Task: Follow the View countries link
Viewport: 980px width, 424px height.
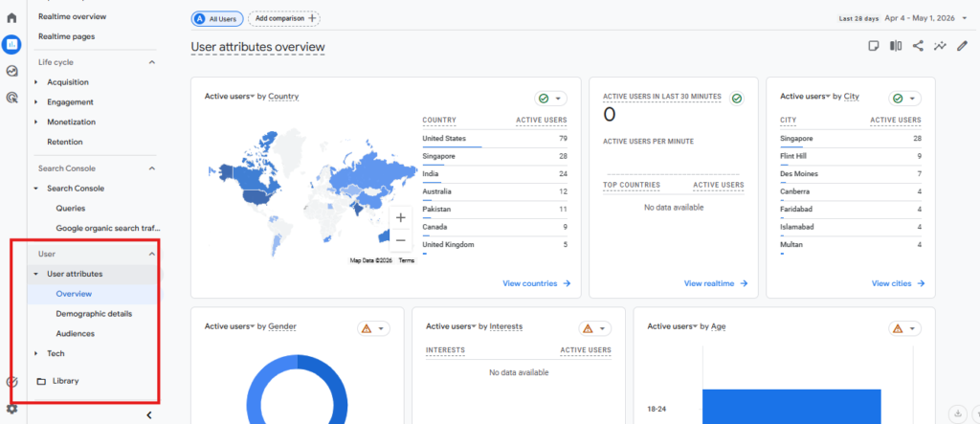Action: tap(537, 283)
